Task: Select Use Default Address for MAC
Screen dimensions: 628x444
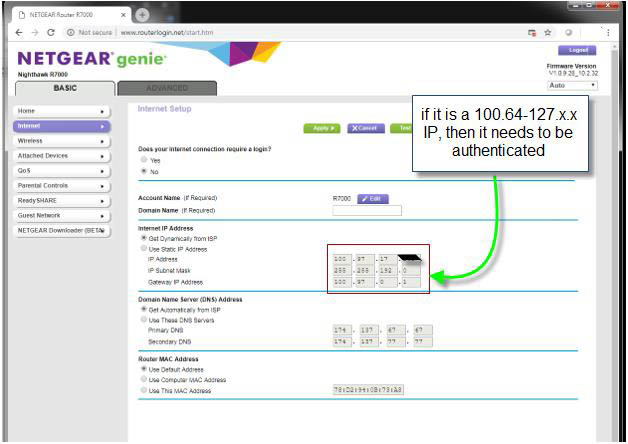Action: click(x=143, y=369)
